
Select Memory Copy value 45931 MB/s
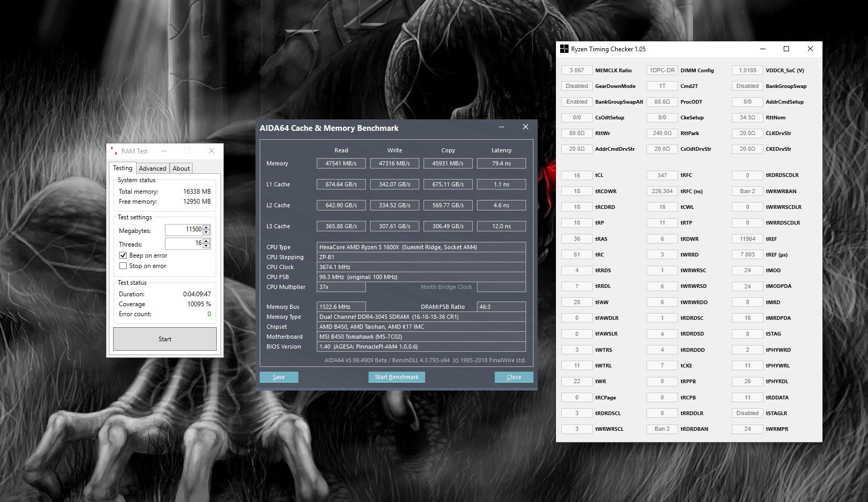click(448, 163)
